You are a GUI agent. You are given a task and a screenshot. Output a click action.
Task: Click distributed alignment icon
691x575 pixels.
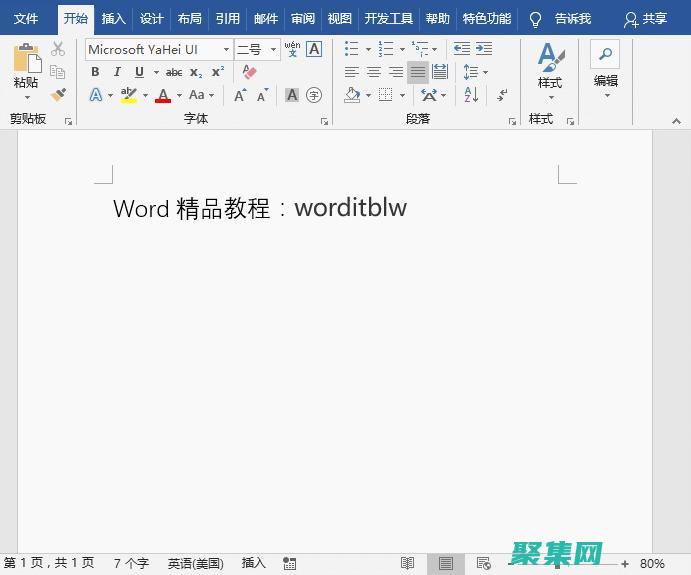click(x=440, y=72)
